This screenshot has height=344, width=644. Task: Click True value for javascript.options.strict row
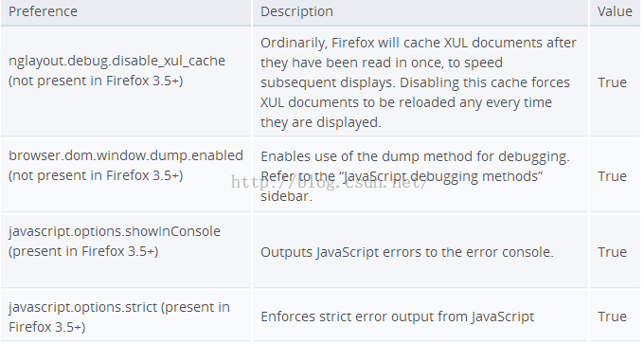[612, 317]
